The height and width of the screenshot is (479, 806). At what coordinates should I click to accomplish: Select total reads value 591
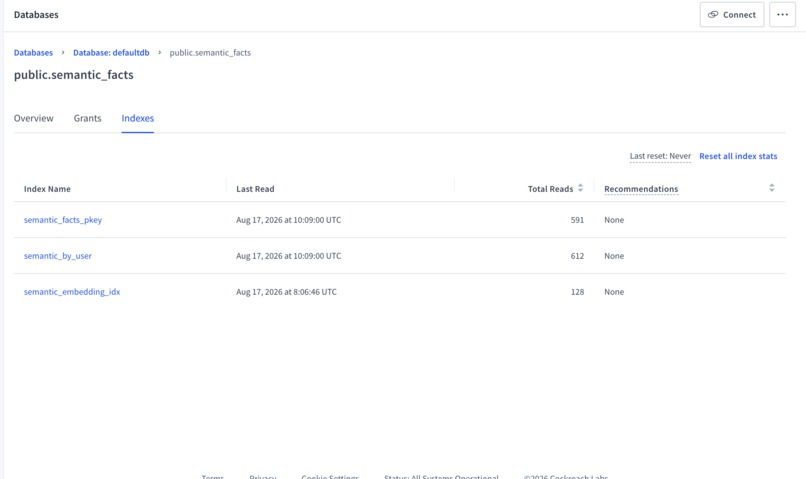577,220
